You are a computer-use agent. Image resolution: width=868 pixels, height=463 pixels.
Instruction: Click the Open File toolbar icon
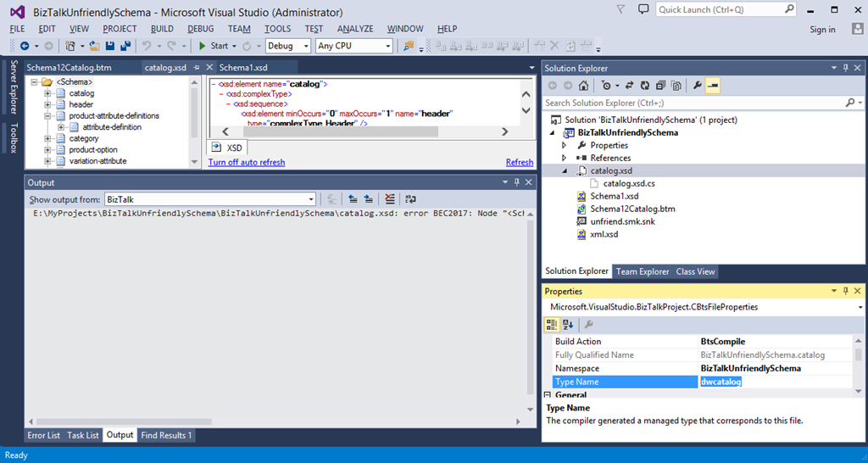[x=95, y=46]
